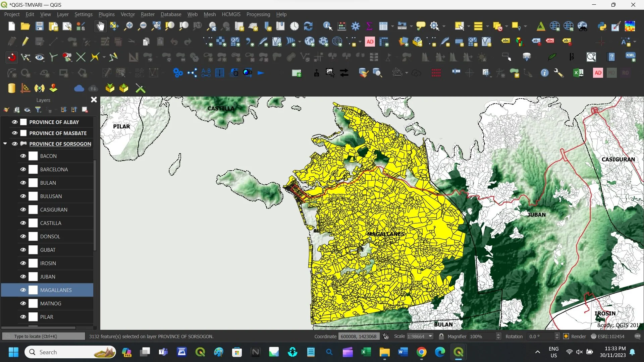Click the Refresh map icon

308,26
